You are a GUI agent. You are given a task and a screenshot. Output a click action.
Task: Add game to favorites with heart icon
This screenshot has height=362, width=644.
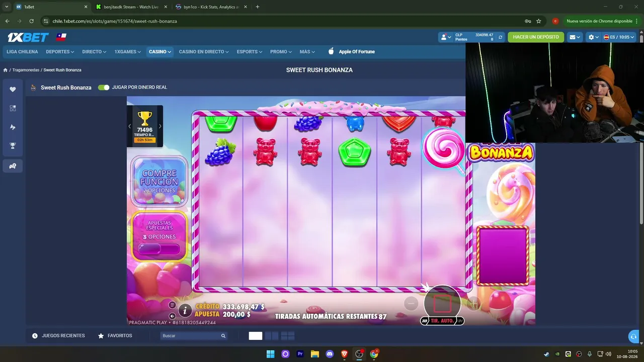pos(13,89)
